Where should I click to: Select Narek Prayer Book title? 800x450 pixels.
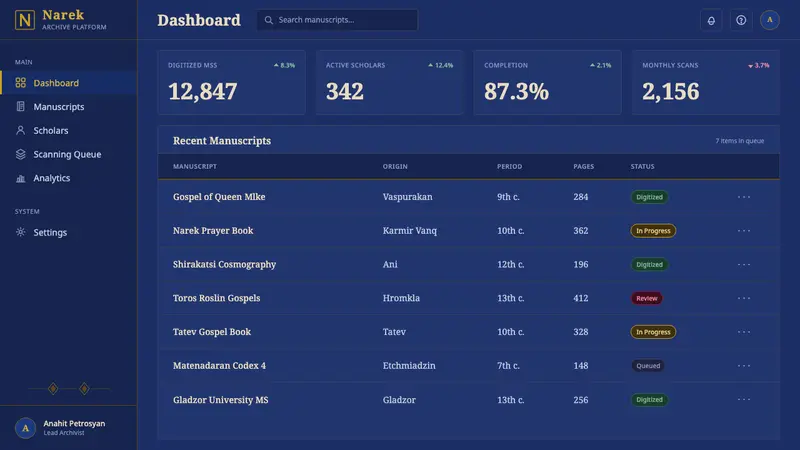click(213, 231)
